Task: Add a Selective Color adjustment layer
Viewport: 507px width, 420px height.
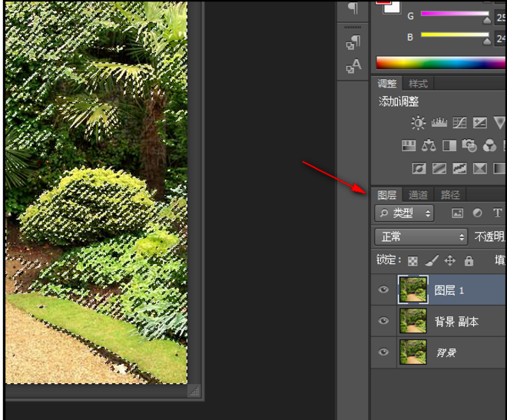Action: (x=480, y=168)
